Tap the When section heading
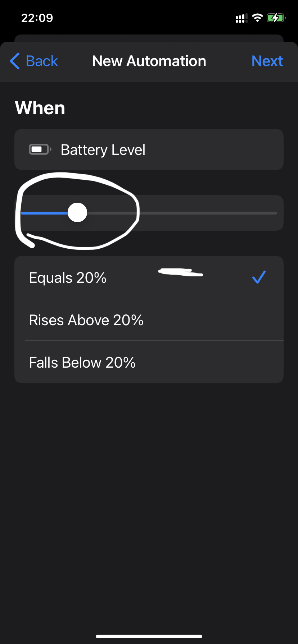 [x=40, y=108]
